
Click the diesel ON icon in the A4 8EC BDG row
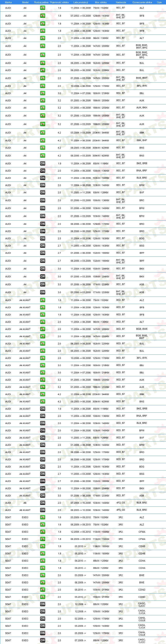43,238
